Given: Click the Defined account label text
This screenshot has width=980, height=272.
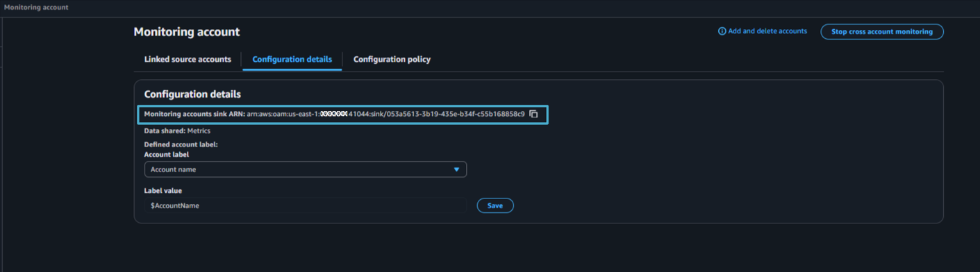Looking at the screenshot, I should (181, 144).
